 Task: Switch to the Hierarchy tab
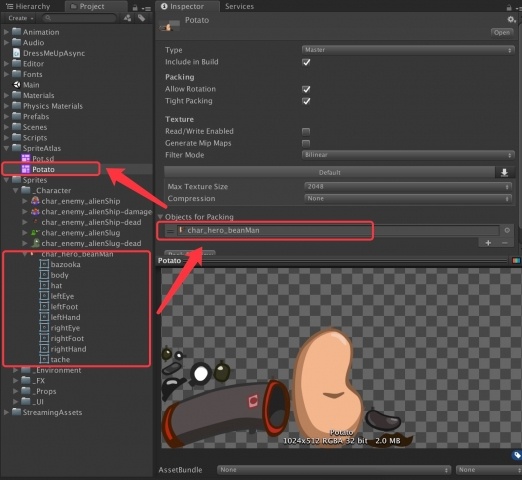coord(28,6)
